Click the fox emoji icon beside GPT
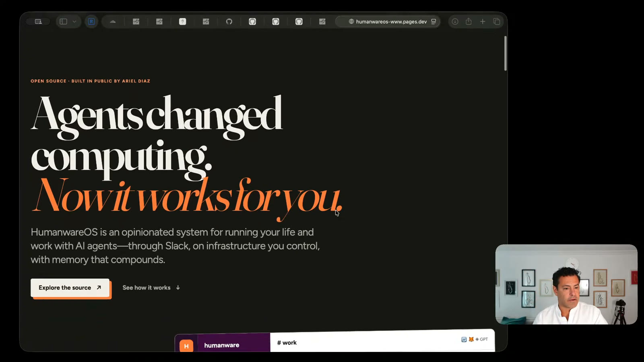The height and width of the screenshot is (362, 644). click(471, 339)
